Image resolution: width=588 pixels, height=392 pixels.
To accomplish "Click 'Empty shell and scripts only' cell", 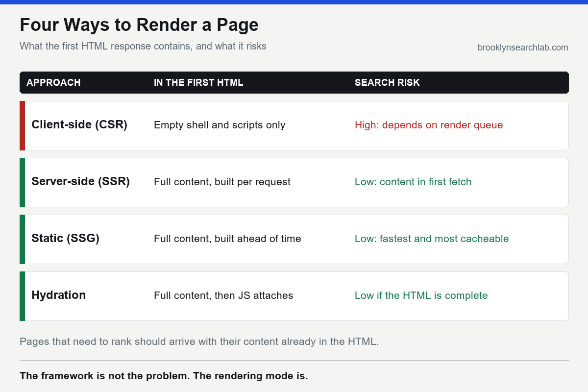I will click(220, 125).
